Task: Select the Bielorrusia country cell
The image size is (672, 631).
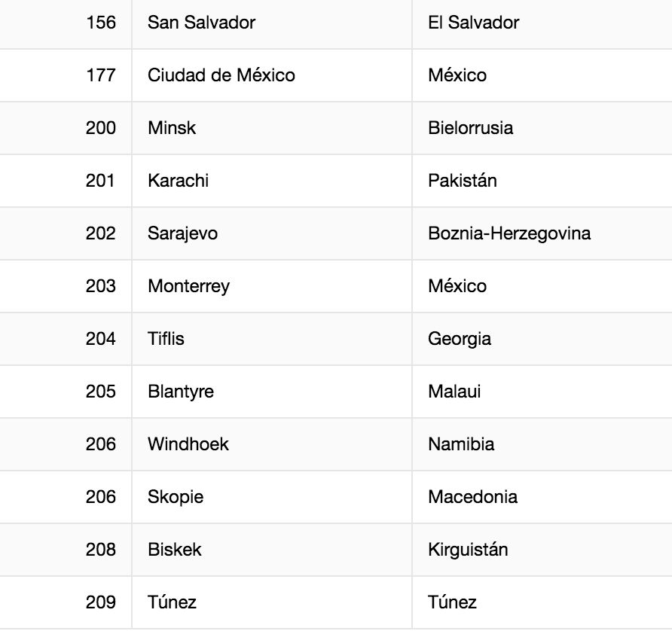Action: pos(470,128)
